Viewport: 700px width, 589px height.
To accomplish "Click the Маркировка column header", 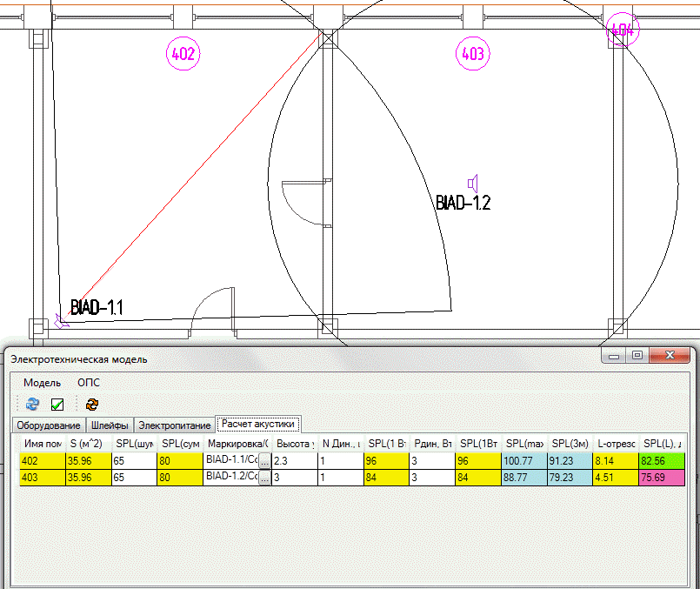I will (237, 444).
